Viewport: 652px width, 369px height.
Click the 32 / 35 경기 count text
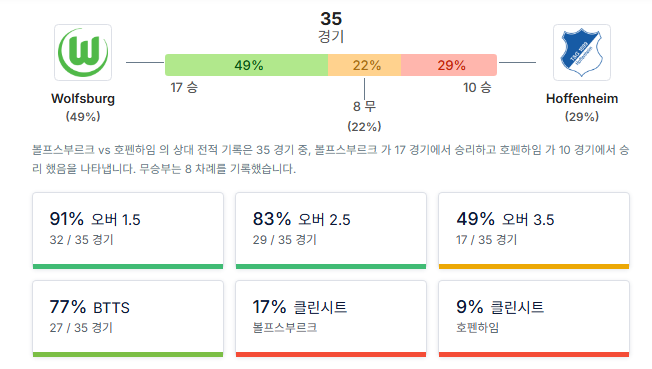tap(82, 240)
